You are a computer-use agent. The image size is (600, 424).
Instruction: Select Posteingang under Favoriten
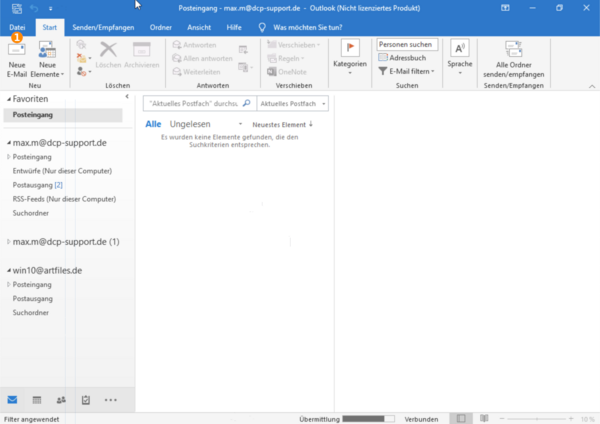63,115
